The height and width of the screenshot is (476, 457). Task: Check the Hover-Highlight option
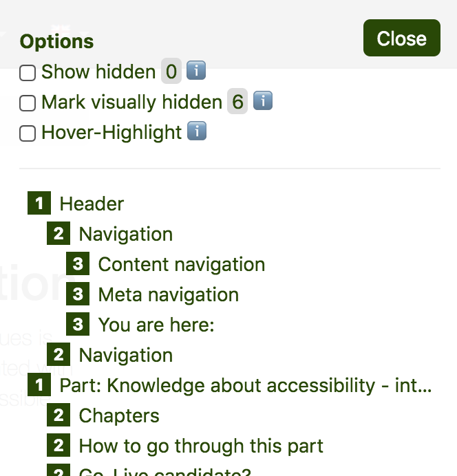pyautogui.click(x=28, y=133)
